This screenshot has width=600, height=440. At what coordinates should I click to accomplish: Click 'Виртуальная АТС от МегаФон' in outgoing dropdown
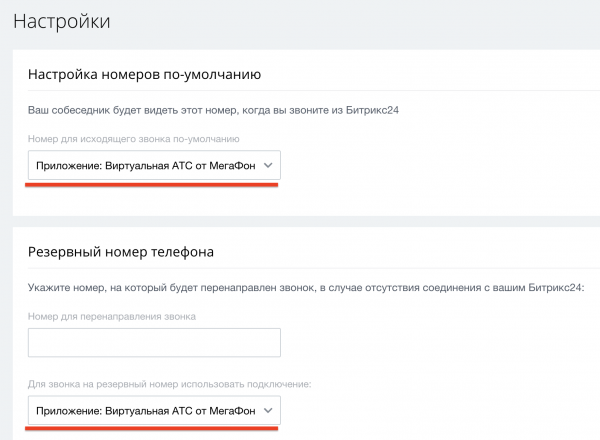click(x=188, y=166)
